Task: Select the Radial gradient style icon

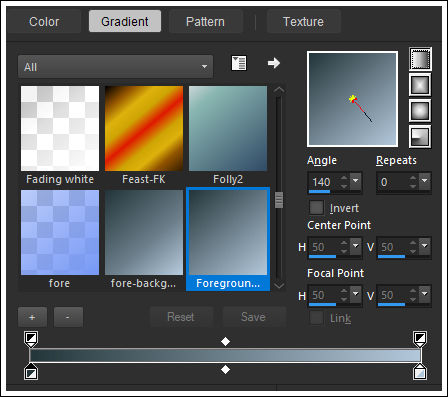Action: tap(420, 137)
